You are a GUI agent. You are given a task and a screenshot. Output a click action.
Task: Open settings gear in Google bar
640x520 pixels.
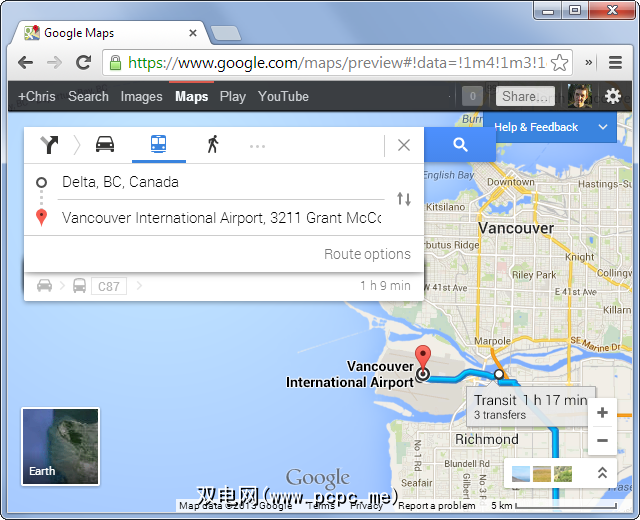pos(612,96)
